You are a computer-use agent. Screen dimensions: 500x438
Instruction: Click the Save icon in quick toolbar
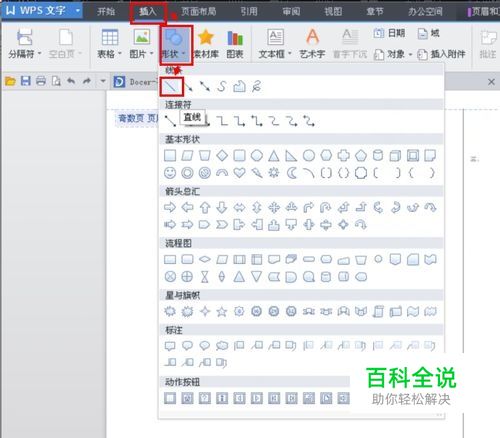[26, 81]
